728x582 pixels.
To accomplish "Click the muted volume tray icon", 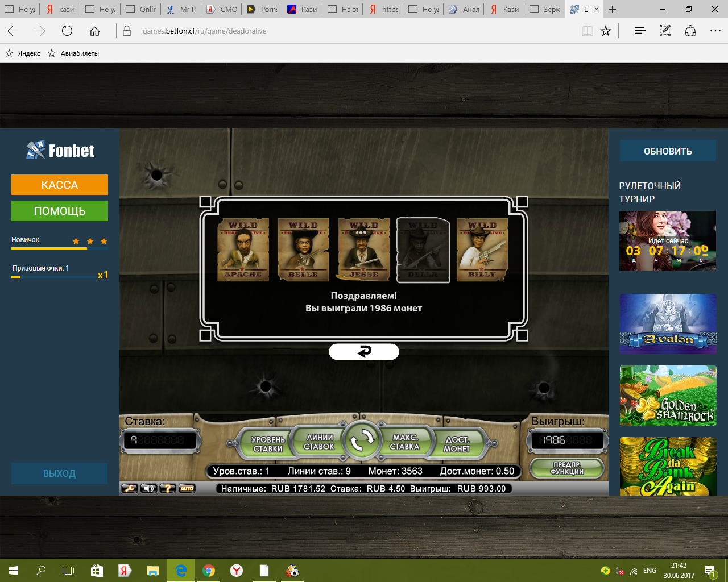I will click(619, 571).
